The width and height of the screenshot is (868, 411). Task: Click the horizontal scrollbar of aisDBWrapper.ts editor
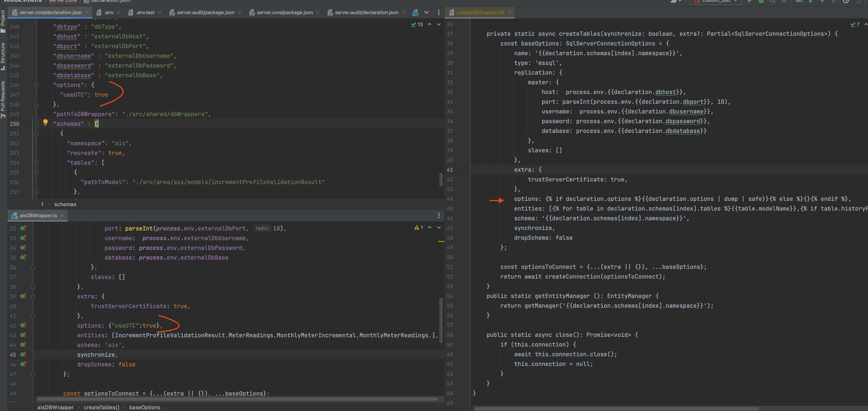237,399
